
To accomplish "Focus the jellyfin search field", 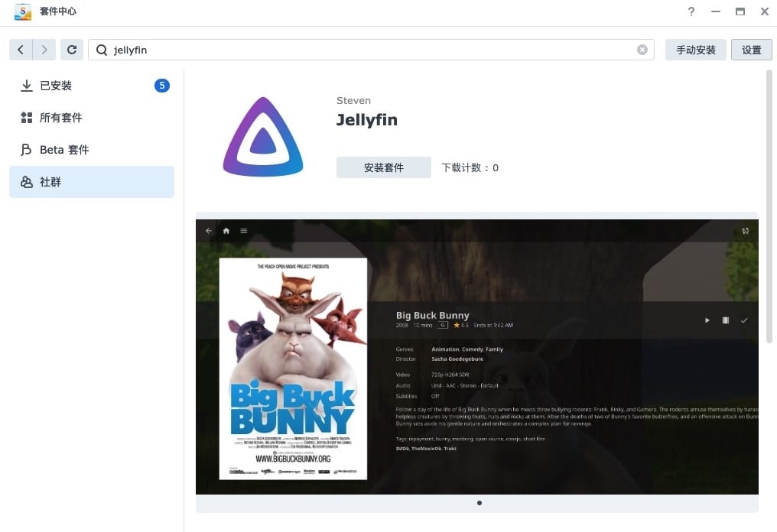I will click(x=371, y=50).
